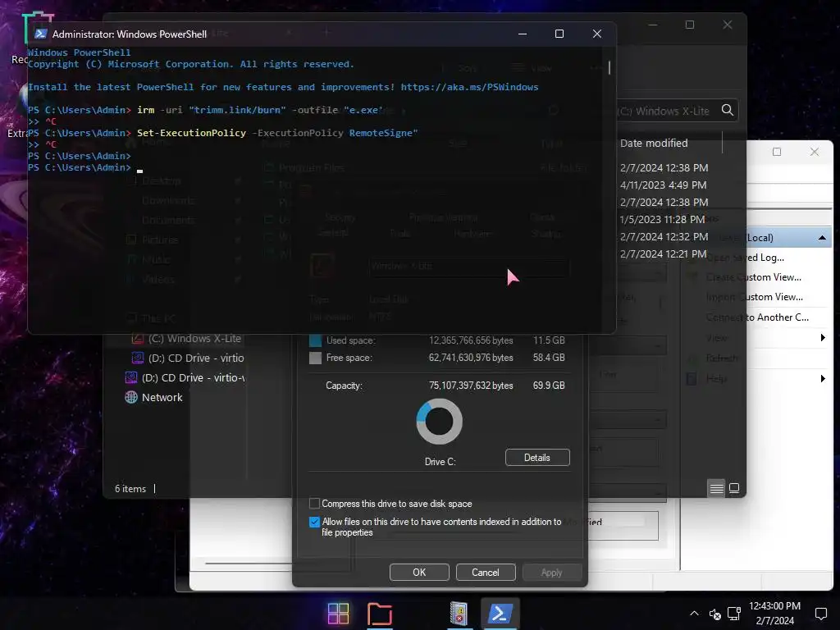Screen dimensions: 840x630
Task: Confirm the Properties dialog with OK
Action: [x=419, y=572]
